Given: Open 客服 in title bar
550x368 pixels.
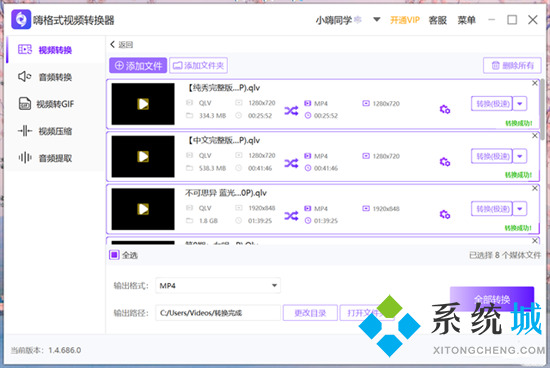Looking at the screenshot, I should pos(437,20).
